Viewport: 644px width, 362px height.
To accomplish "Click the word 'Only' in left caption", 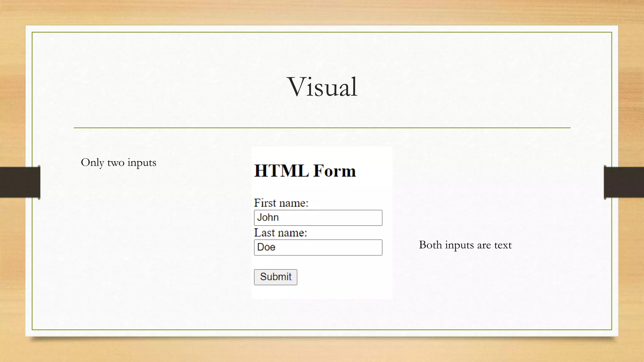I will click(92, 163).
